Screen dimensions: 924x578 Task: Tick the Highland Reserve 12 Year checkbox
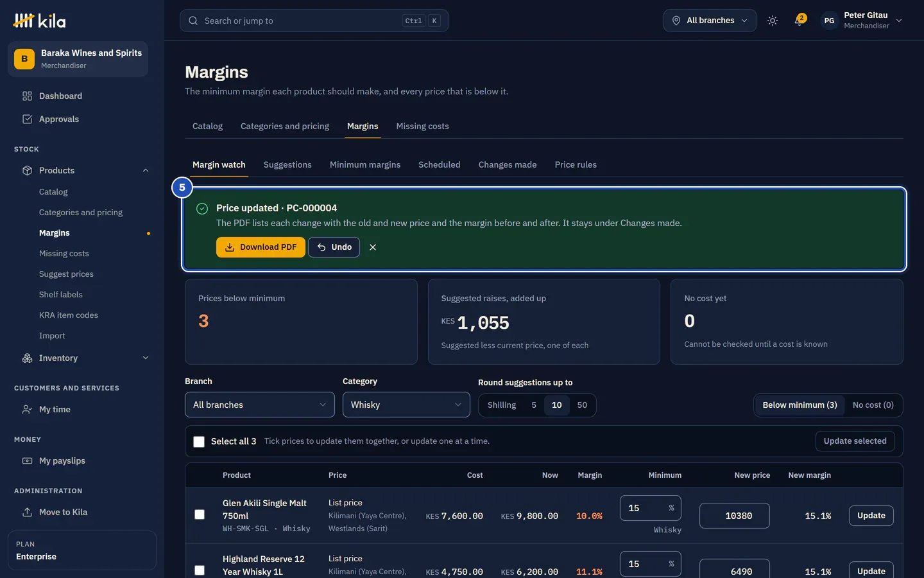point(200,570)
